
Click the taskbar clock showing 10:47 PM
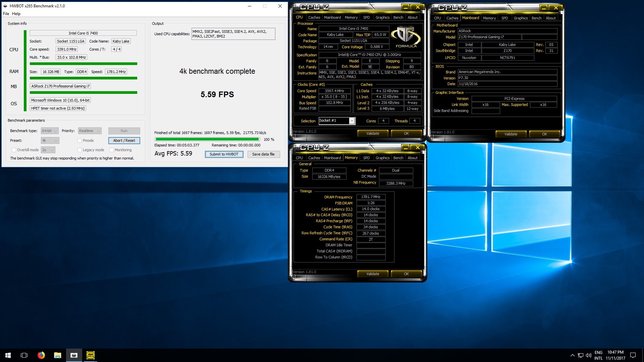615,355
